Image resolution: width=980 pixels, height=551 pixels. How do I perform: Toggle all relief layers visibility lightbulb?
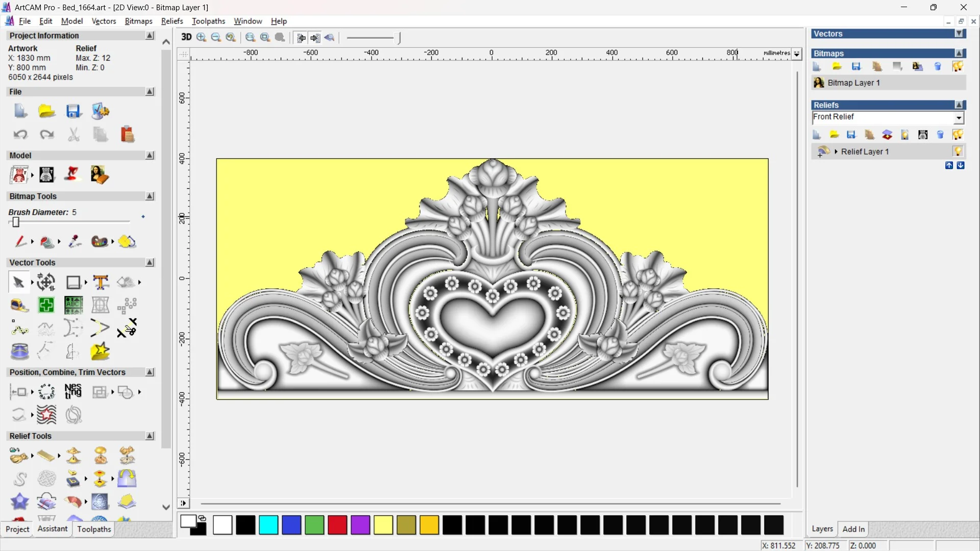coord(958,135)
